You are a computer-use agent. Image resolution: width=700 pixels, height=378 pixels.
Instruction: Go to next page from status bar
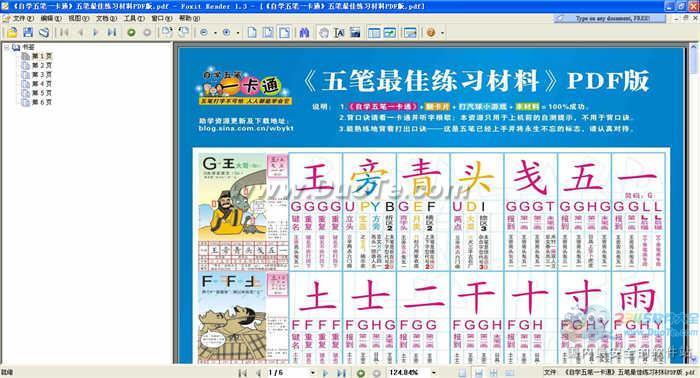point(325,373)
